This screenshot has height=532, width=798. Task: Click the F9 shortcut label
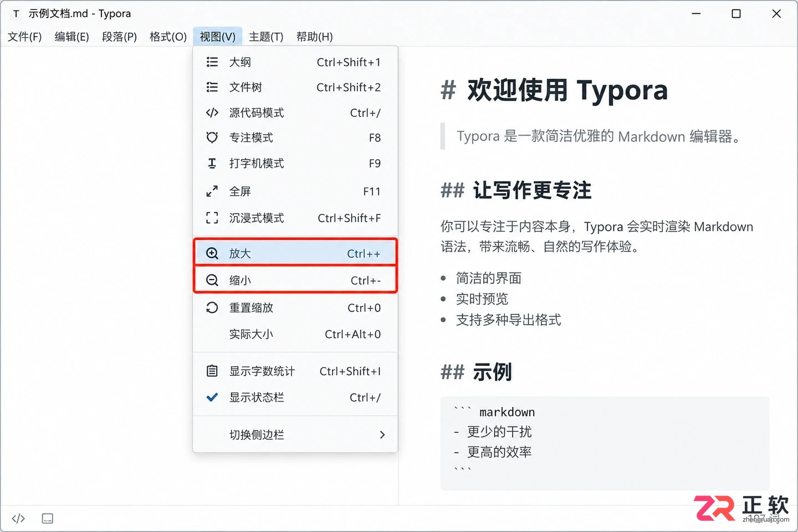375,163
